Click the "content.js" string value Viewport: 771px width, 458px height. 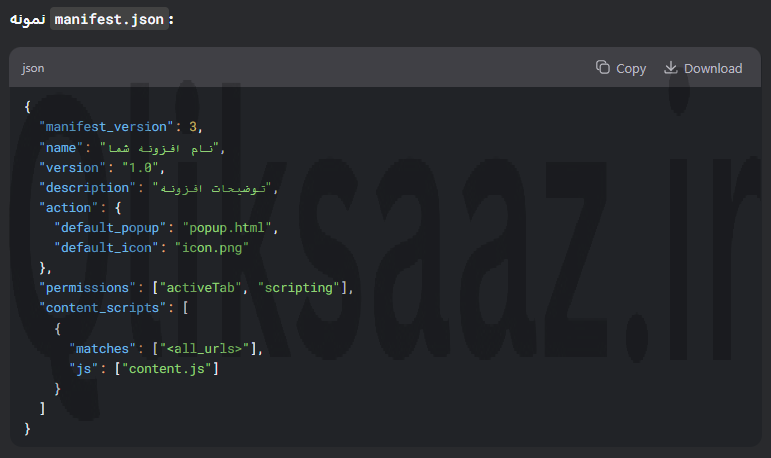pos(167,369)
